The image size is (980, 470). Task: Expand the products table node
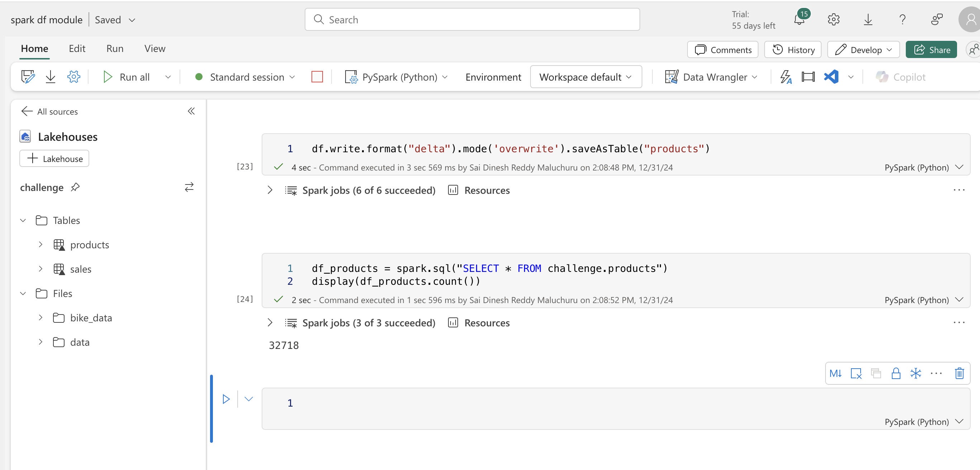point(41,245)
